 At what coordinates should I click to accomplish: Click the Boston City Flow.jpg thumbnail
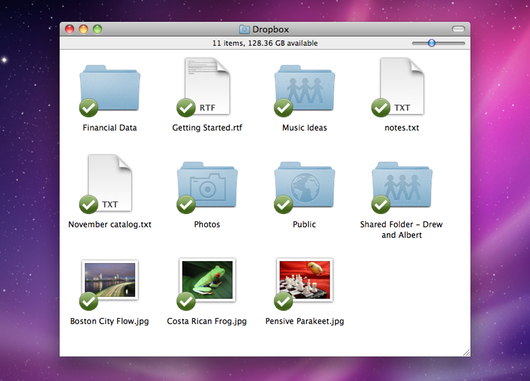click(x=110, y=280)
